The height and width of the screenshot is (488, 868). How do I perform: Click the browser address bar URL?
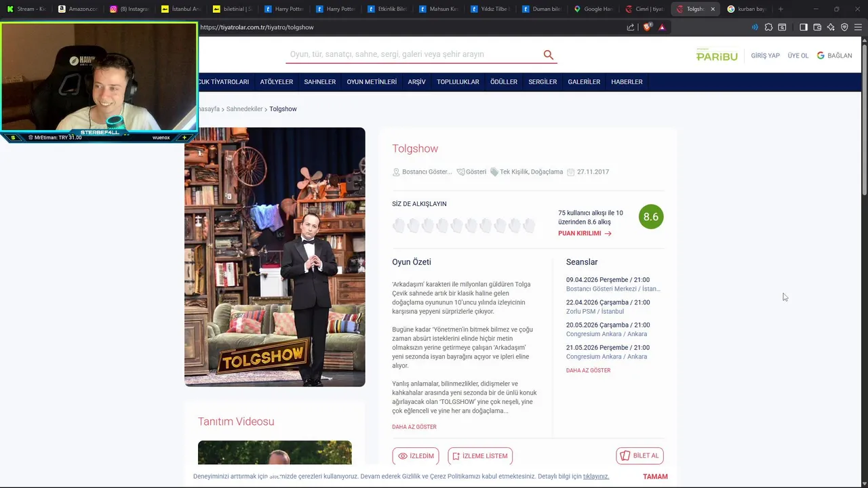click(257, 27)
